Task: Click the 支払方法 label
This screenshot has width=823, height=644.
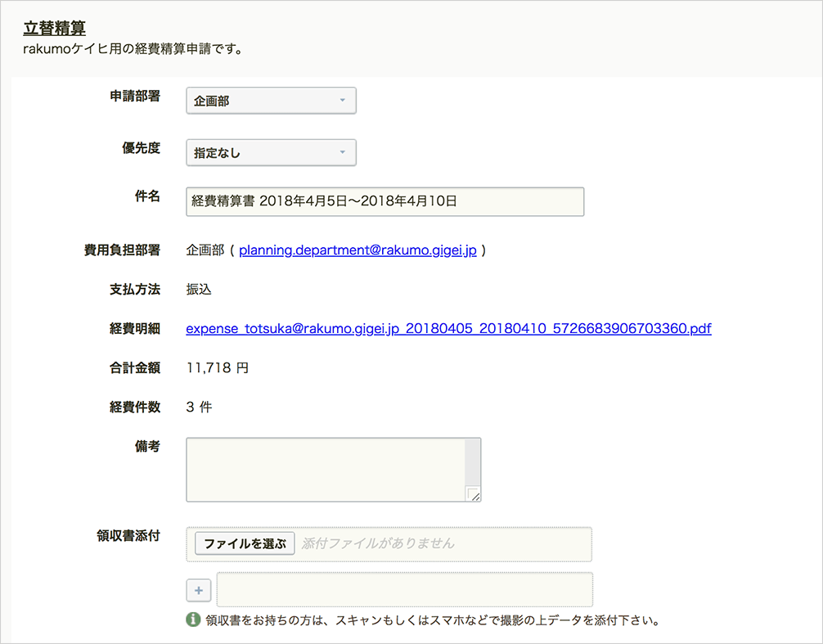Action: (x=135, y=290)
